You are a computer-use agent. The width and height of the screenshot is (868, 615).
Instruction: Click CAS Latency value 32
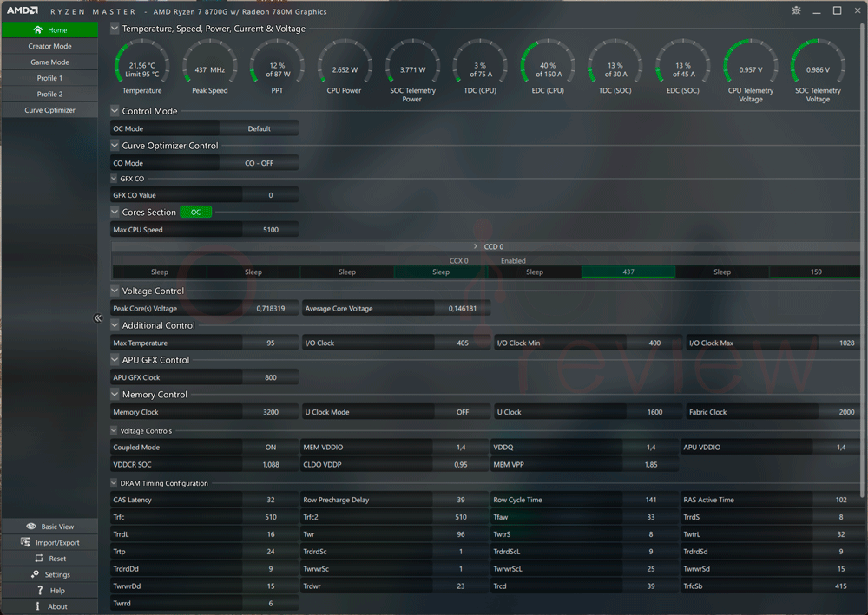tap(270, 500)
